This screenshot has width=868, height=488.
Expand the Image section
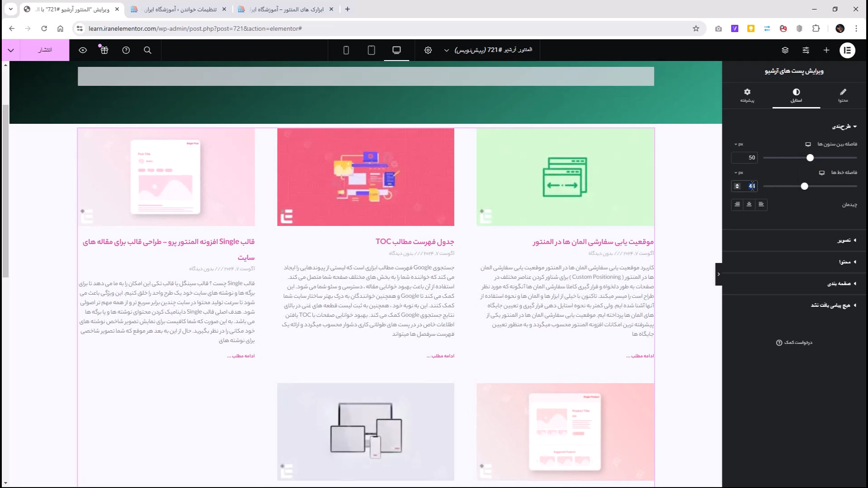pyautogui.click(x=847, y=240)
